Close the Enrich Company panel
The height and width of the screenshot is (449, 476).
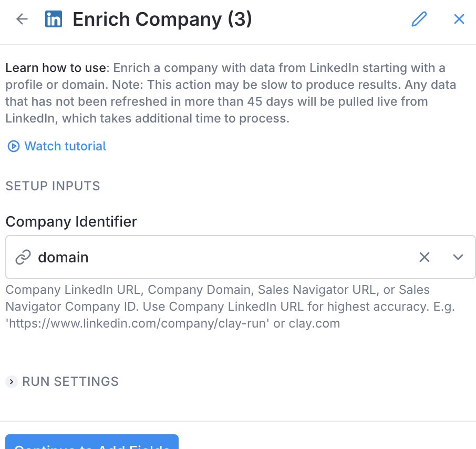pos(459,19)
